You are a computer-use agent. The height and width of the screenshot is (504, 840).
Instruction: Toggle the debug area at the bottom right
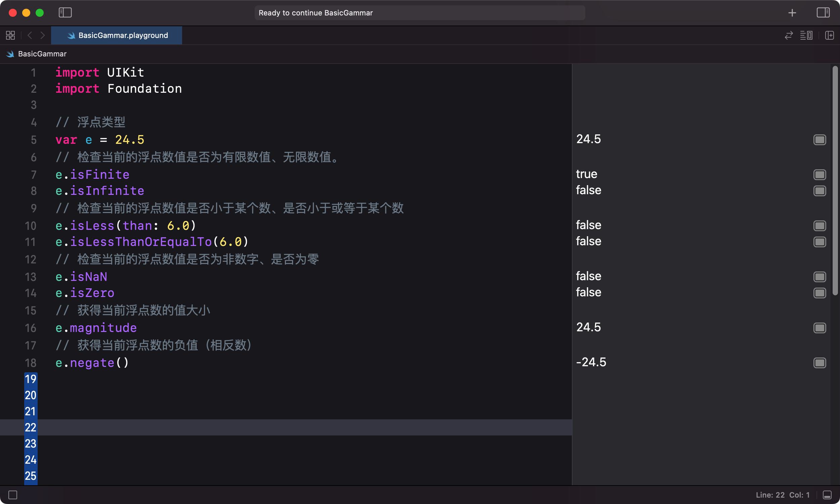coord(828,495)
